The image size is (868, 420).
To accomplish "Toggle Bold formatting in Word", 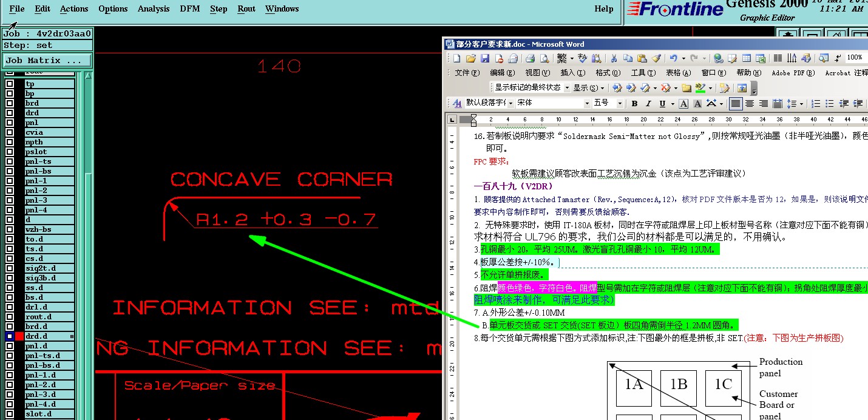I will [635, 103].
